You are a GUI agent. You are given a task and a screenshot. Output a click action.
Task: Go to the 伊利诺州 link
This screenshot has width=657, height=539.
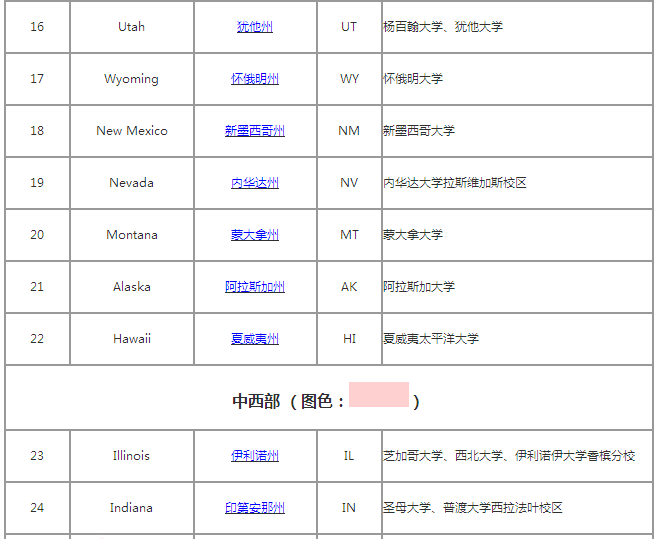coord(254,456)
